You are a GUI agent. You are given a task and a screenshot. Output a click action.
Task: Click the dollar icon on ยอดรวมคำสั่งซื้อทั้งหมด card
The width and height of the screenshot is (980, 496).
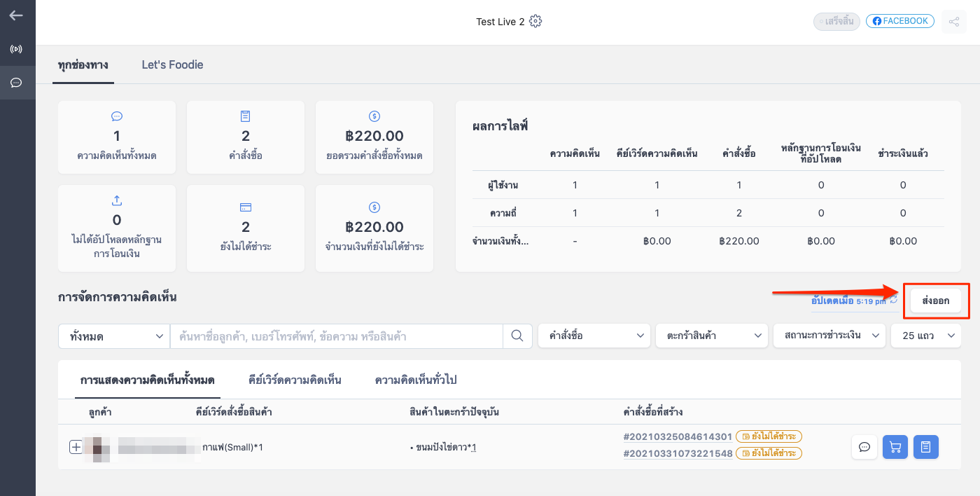[x=374, y=116]
